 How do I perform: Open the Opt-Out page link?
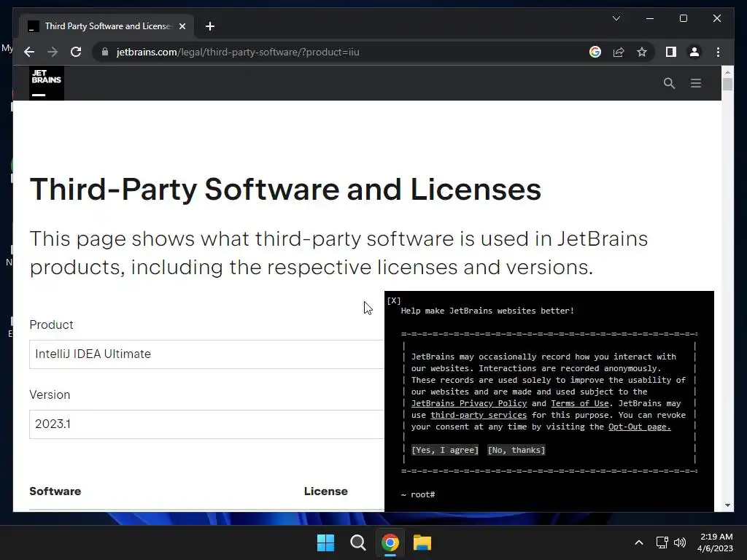click(639, 427)
